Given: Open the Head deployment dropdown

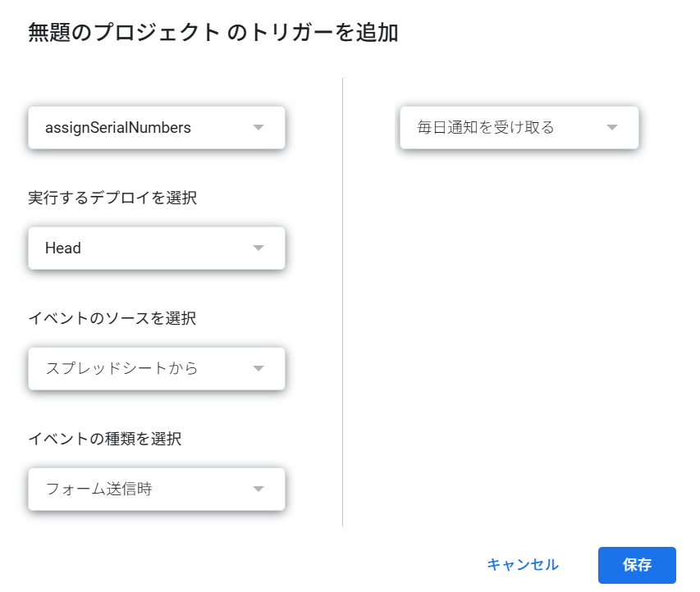Looking at the screenshot, I should pos(157,248).
